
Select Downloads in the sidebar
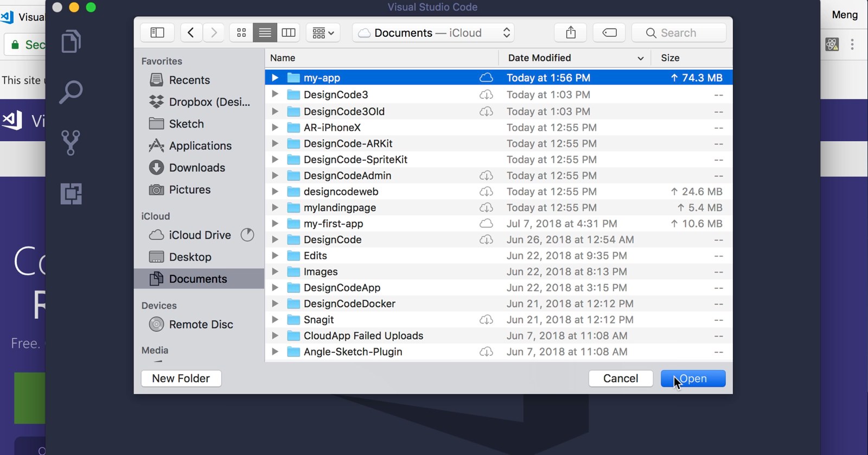pos(199,167)
